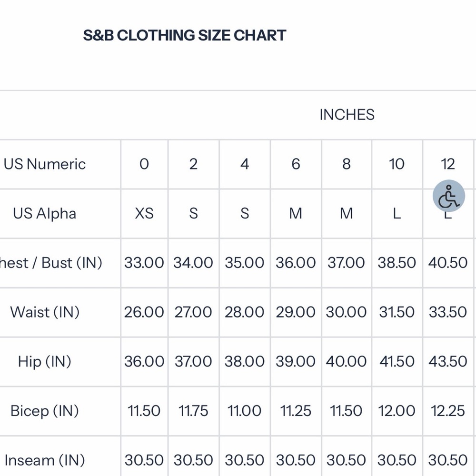The image size is (476, 476).
Task: Click the Hip (IN) row label
Action: coord(45,362)
